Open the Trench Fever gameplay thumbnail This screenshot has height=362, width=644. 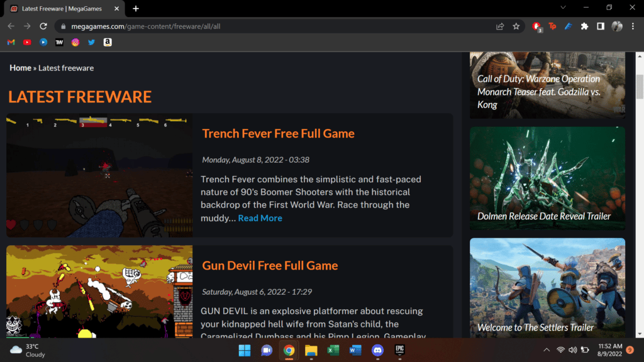(x=99, y=175)
